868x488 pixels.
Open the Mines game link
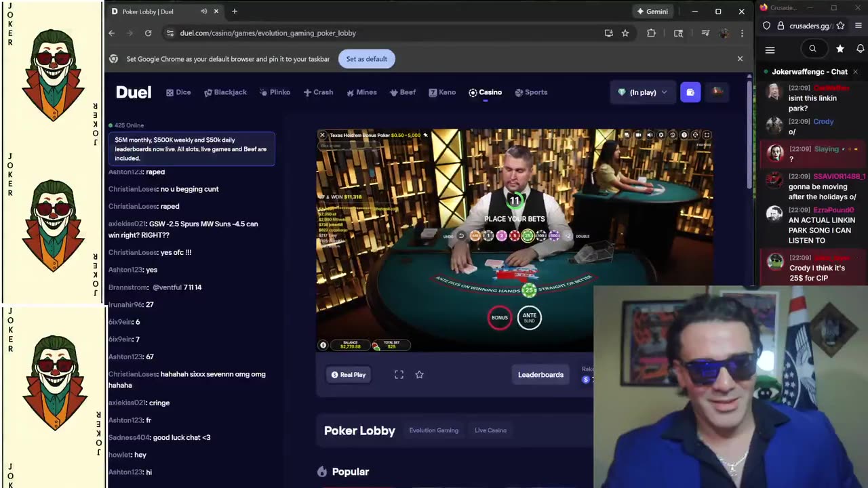(361, 92)
